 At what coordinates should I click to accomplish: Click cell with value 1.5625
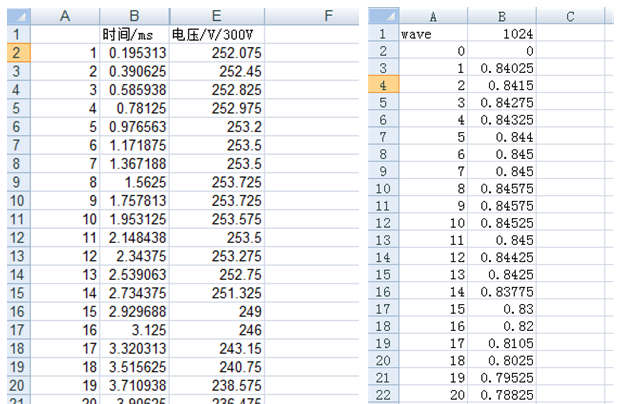click(134, 182)
